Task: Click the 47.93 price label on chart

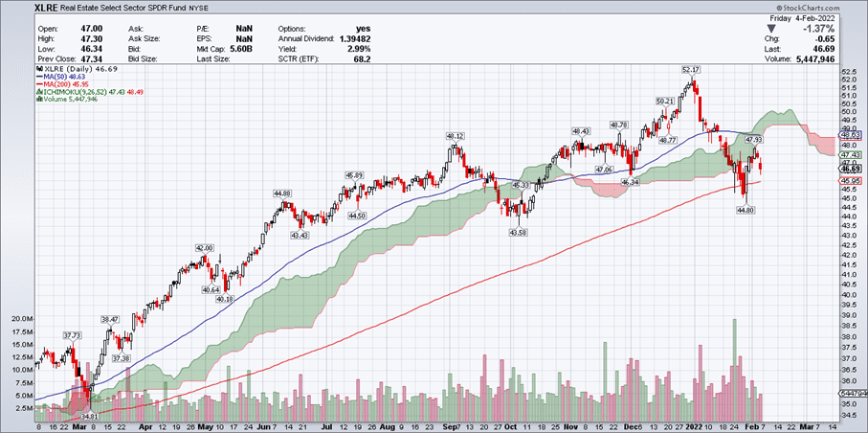Action: (754, 139)
